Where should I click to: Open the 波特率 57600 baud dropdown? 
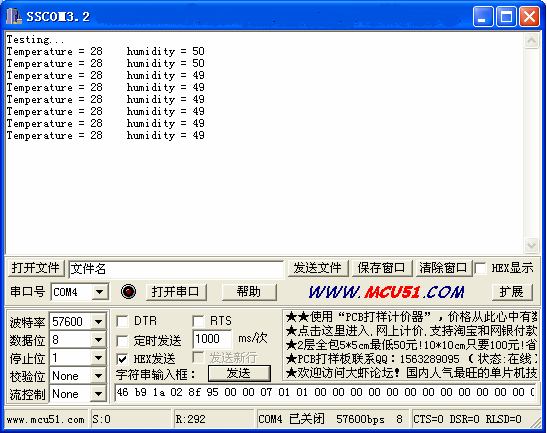click(x=98, y=321)
